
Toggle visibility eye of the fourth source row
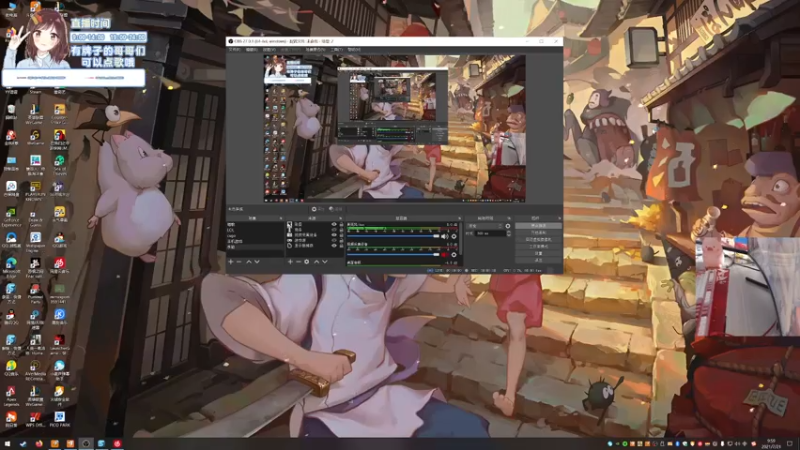334,240
